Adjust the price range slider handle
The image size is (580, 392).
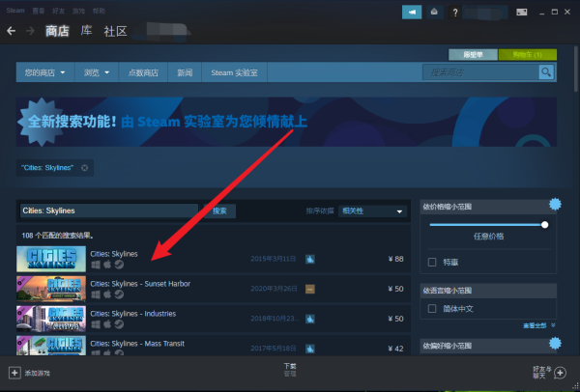[544, 225]
